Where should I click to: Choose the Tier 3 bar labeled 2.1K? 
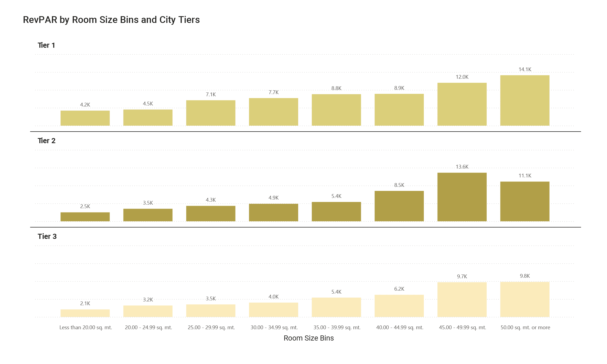85,313
